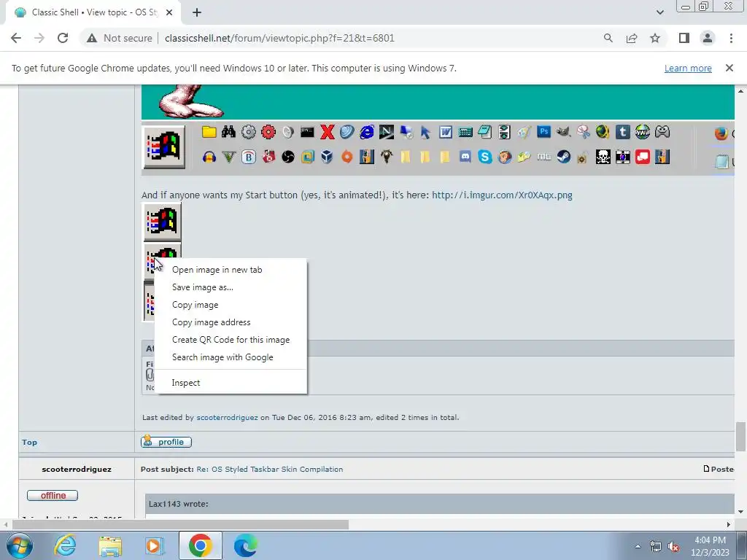This screenshot has width=747, height=560.
Task: Dismiss the Chrome updates infobar
Action: (x=729, y=68)
